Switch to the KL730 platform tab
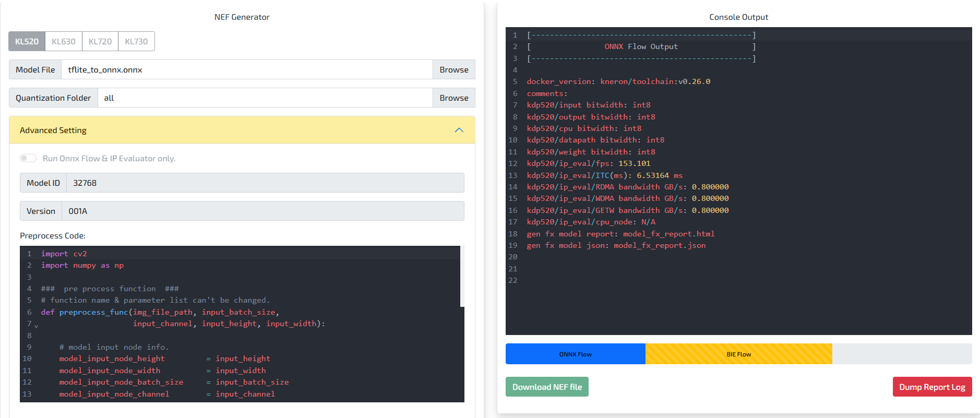 coord(136,41)
